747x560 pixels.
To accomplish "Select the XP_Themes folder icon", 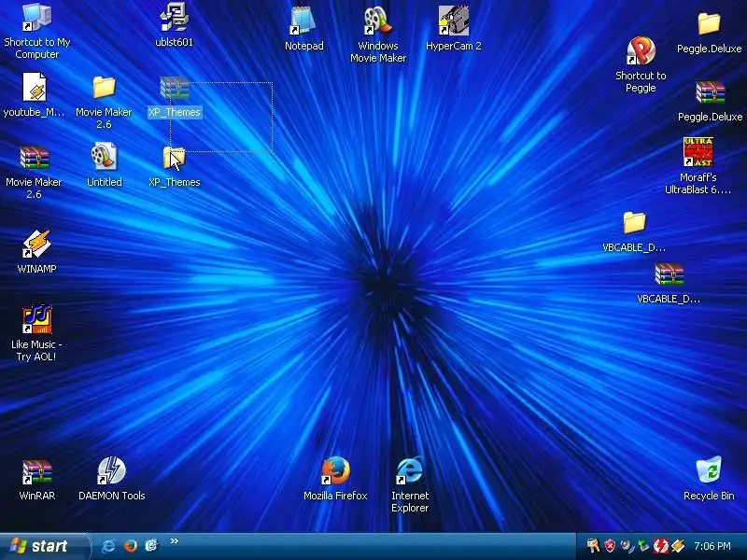I will click(x=175, y=158).
